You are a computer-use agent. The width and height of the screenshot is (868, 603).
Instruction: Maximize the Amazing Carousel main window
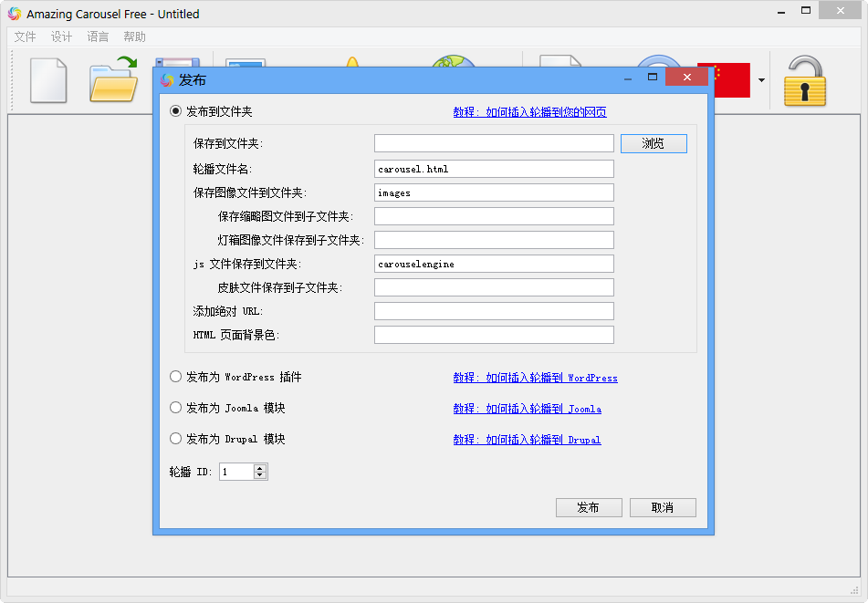pos(806,11)
